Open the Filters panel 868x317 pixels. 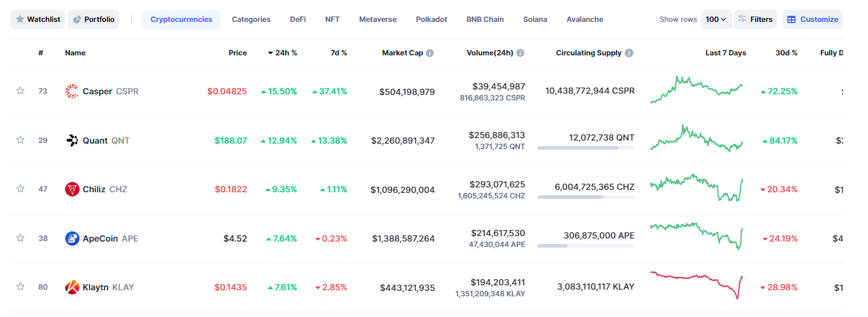pos(755,19)
